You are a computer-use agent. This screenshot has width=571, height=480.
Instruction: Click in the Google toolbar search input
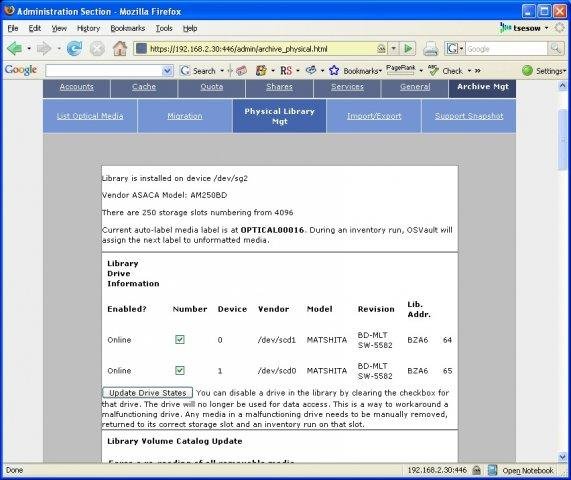104,71
